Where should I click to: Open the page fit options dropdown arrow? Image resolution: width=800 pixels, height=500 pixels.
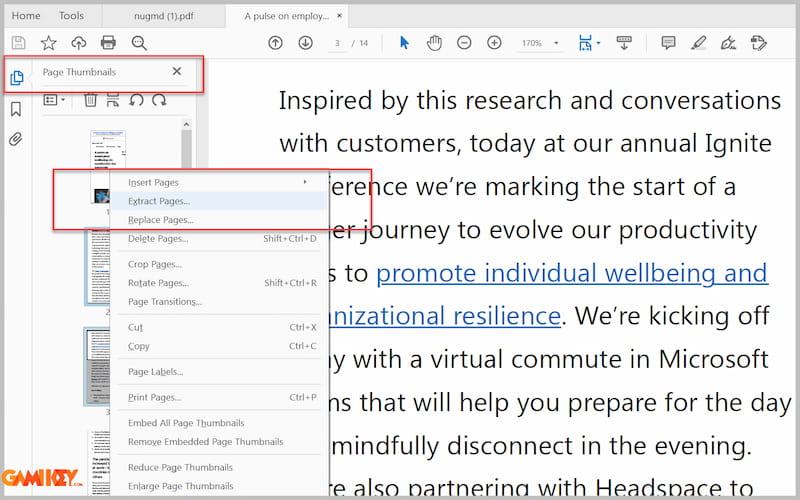click(598, 43)
